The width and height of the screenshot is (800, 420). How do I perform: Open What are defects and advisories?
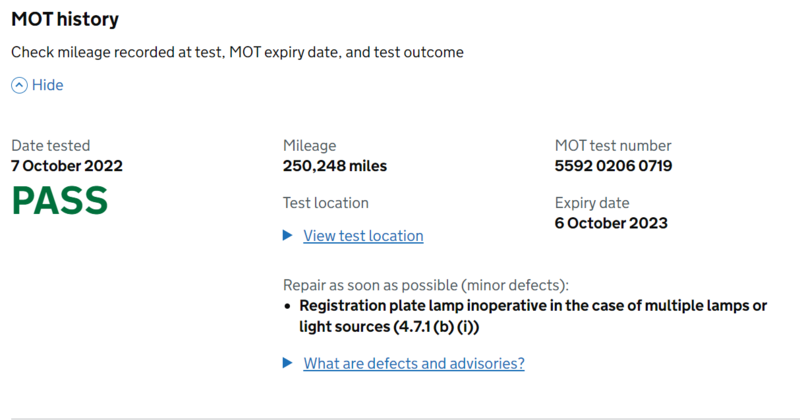(x=414, y=363)
